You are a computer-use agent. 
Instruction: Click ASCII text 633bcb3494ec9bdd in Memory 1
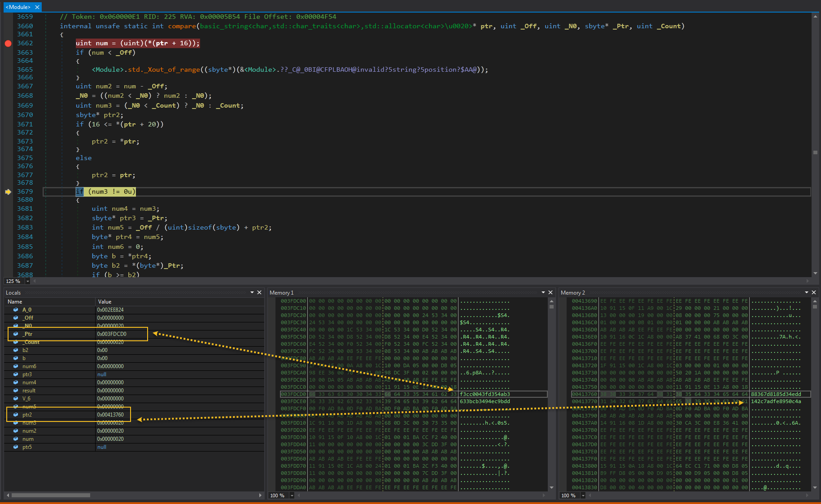pos(485,401)
